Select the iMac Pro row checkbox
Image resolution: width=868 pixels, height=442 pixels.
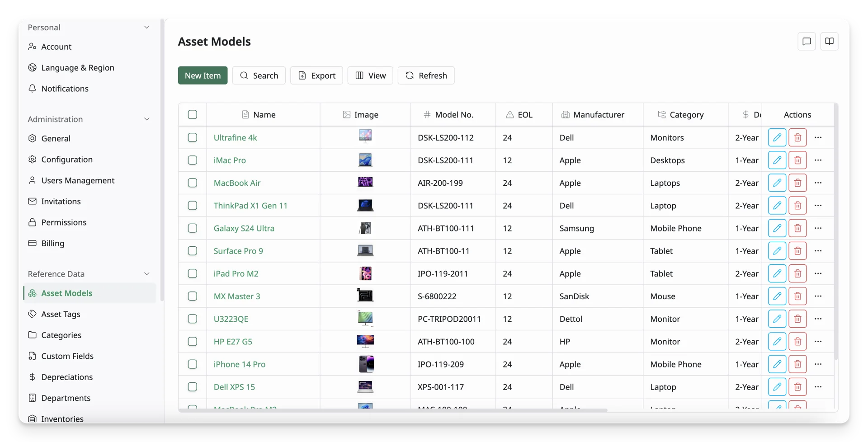[193, 160]
